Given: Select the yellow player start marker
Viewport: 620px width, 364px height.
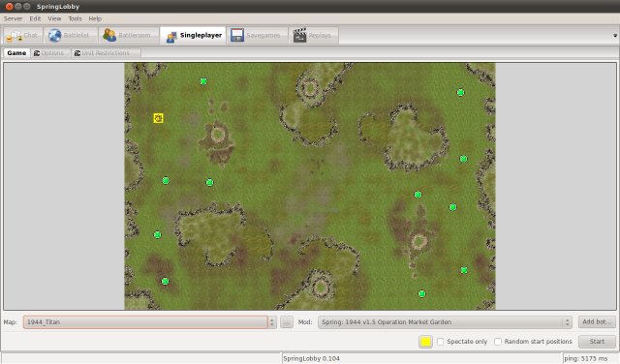Looking at the screenshot, I should [x=158, y=118].
